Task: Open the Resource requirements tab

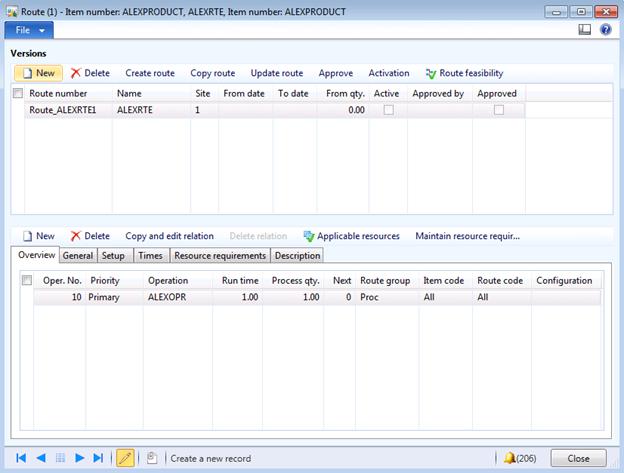Action: coord(220,255)
